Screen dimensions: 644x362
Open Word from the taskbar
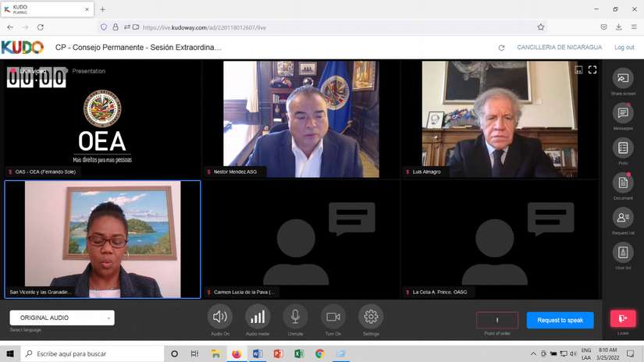pyautogui.click(x=258, y=353)
